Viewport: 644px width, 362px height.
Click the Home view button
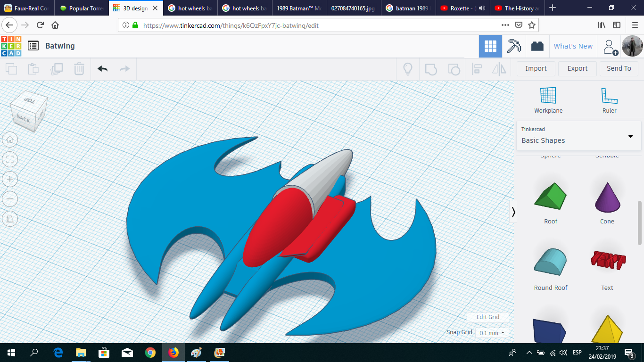click(10, 140)
